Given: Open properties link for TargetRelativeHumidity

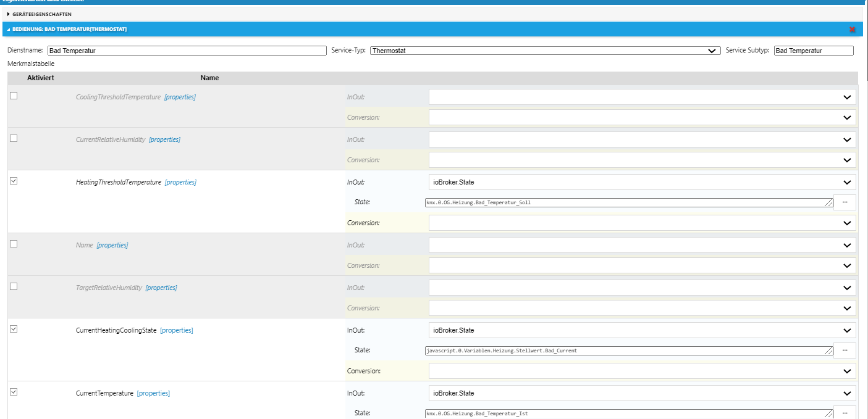Looking at the screenshot, I should click(x=161, y=288).
